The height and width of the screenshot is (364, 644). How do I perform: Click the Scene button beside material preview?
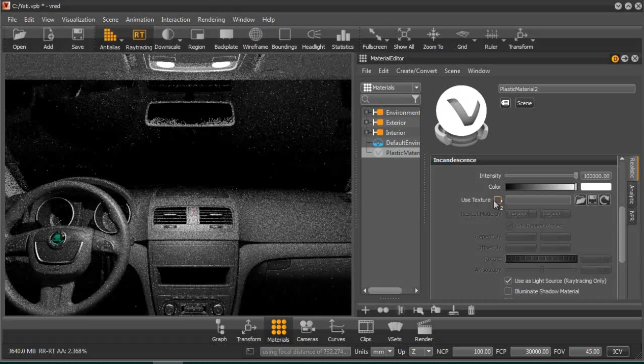click(x=524, y=103)
